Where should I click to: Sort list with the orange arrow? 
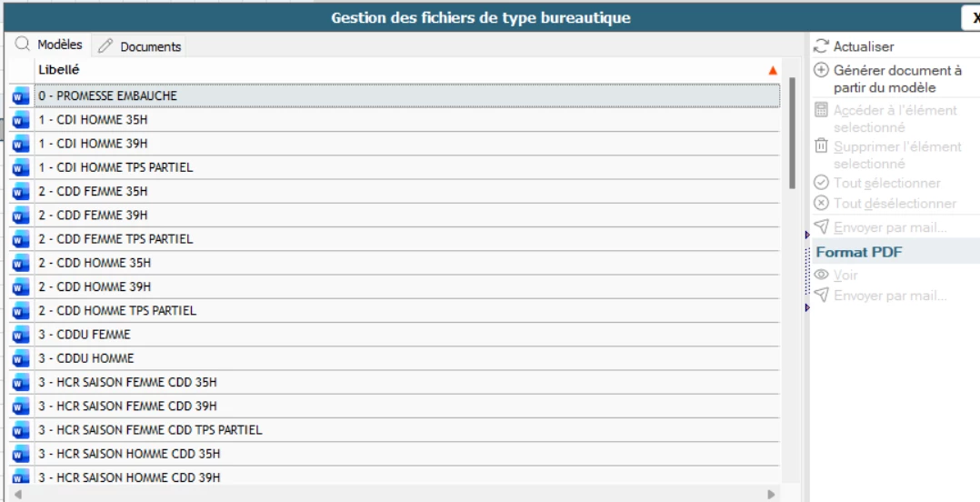(773, 70)
